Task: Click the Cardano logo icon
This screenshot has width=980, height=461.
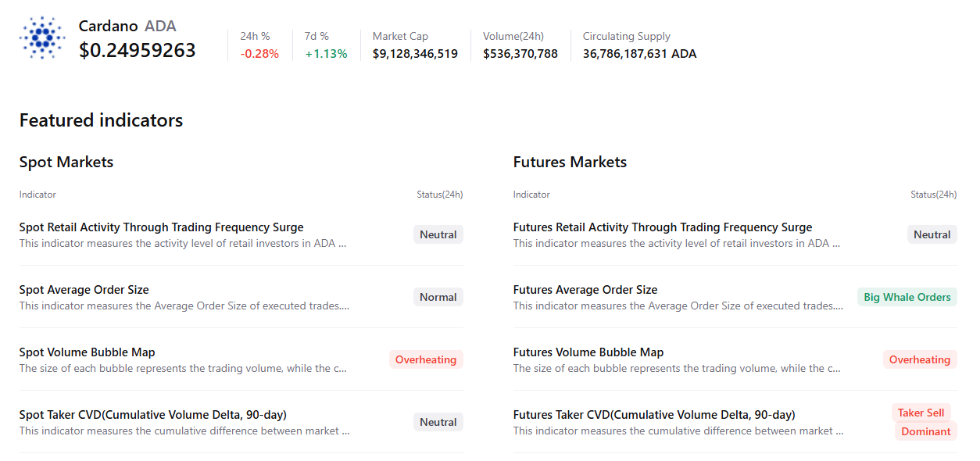Action: [43, 38]
